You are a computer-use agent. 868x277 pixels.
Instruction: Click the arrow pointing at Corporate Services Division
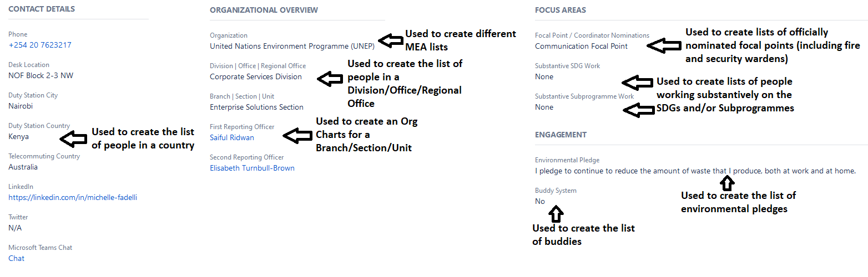330,79
